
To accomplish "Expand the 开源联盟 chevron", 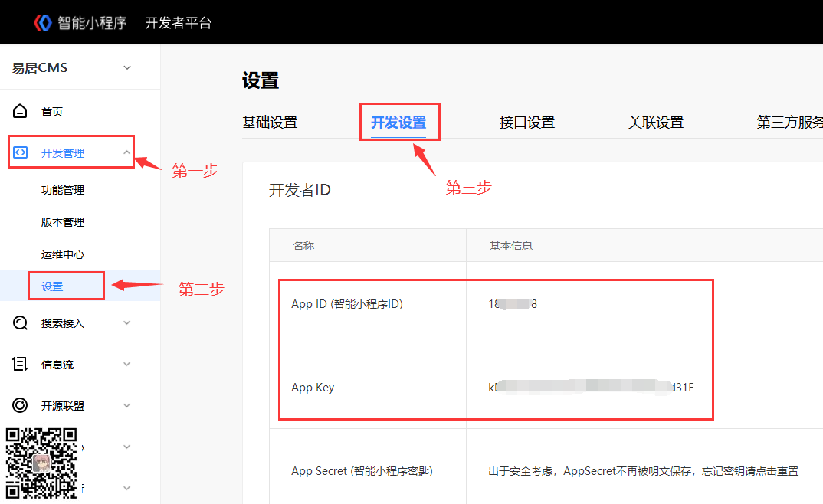I will [126, 405].
